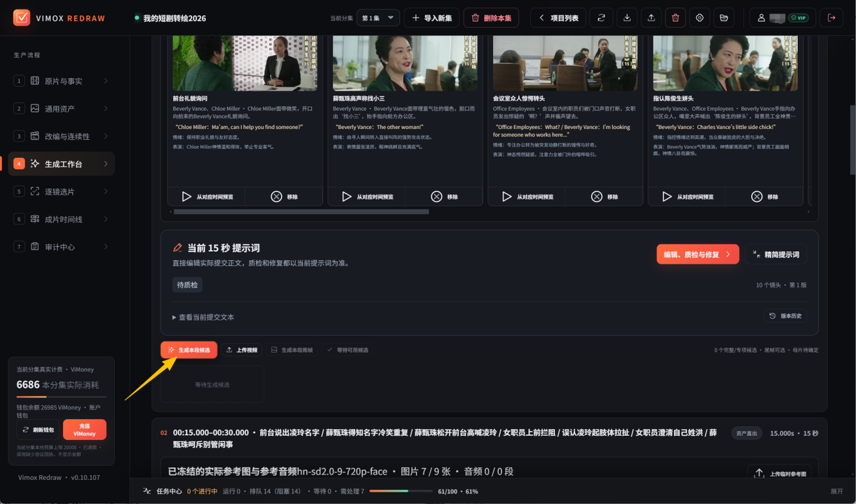The image size is (856, 504).
Task: Click the refresh sync icon in top toolbar
Action: click(601, 18)
